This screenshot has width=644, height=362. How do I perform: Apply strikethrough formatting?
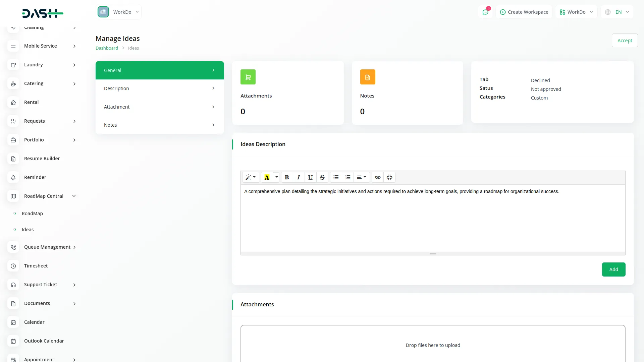point(322,177)
